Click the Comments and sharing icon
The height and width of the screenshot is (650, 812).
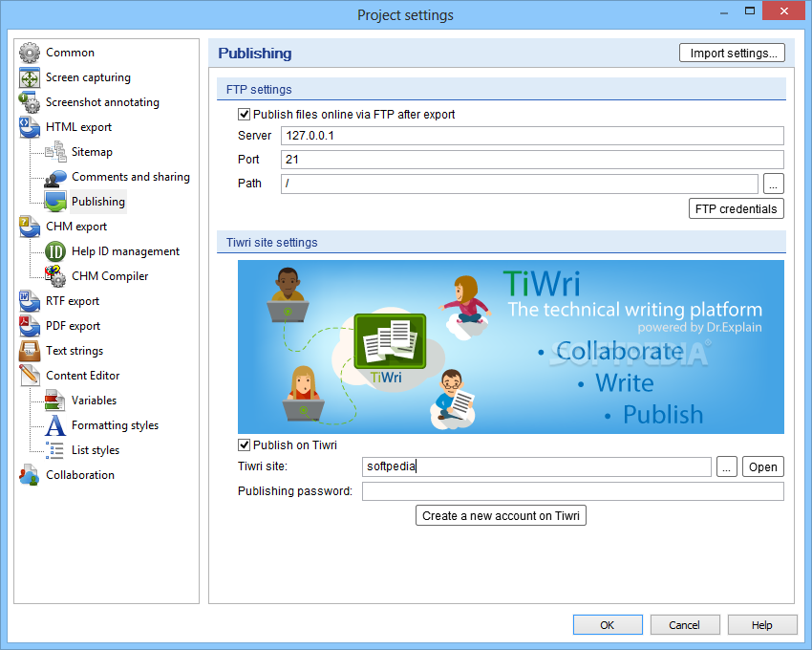(55, 177)
